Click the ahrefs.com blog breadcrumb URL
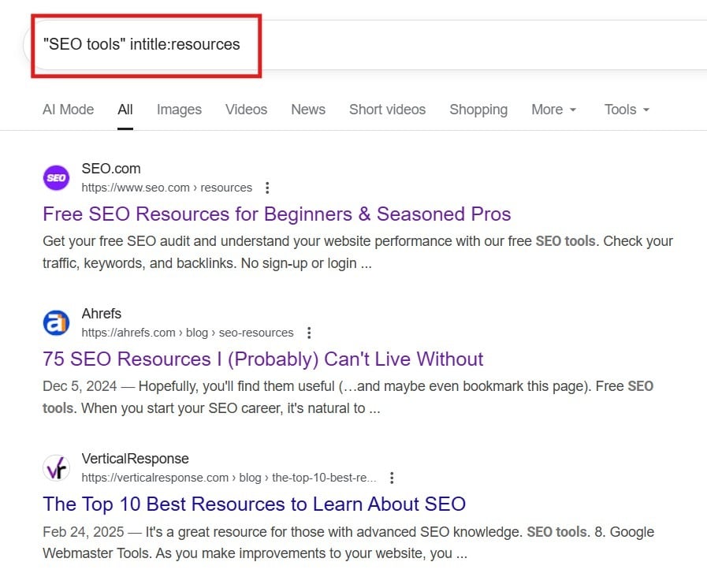This screenshot has width=707, height=588. click(187, 333)
